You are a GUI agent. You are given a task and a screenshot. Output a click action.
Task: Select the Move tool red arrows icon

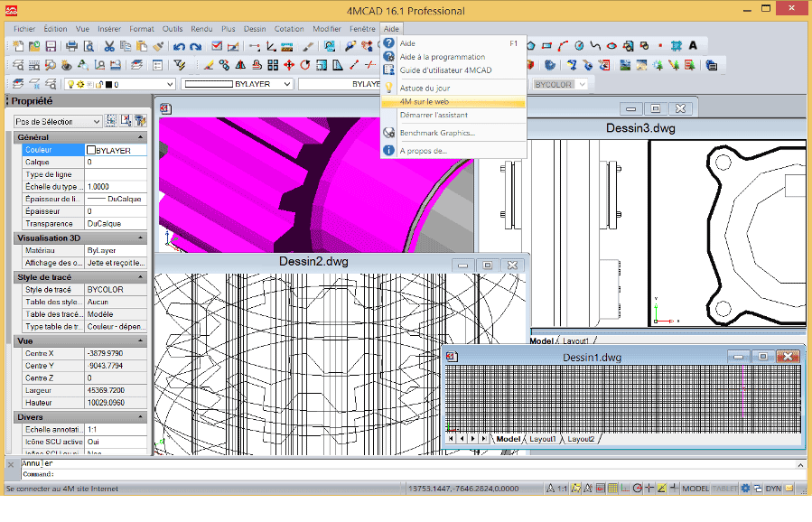[289, 65]
